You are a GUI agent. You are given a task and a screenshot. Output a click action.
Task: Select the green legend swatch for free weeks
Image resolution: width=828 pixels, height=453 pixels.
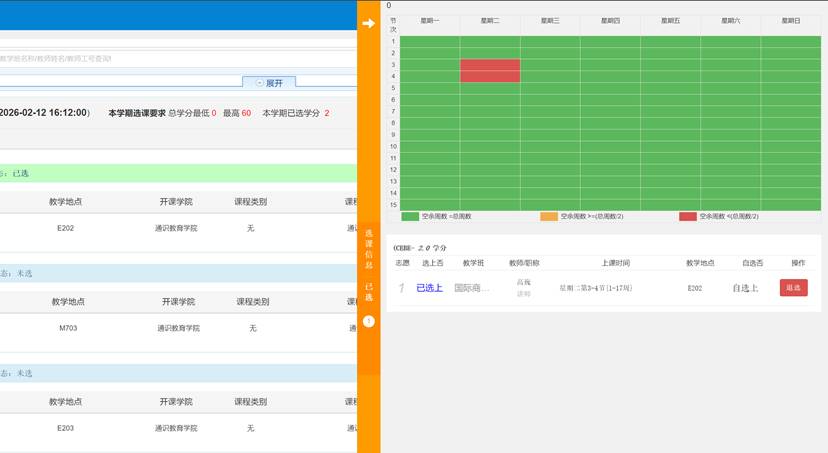(x=410, y=216)
